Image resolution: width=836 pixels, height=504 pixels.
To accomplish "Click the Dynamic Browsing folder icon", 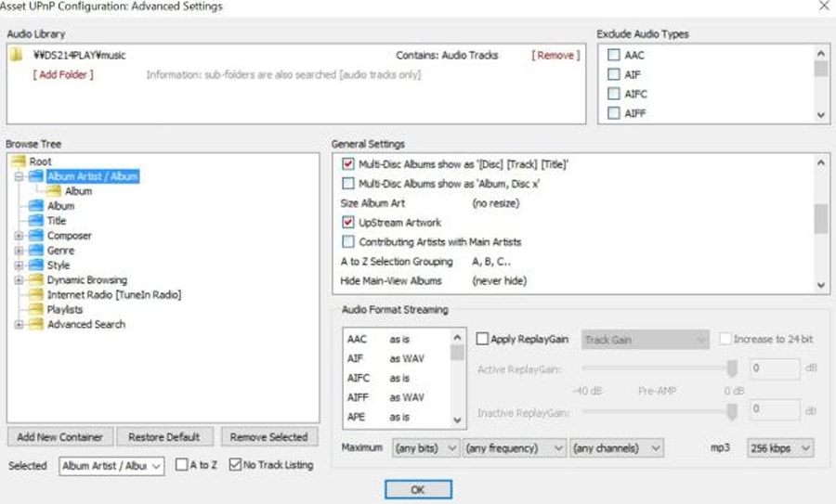I will click(37, 280).
